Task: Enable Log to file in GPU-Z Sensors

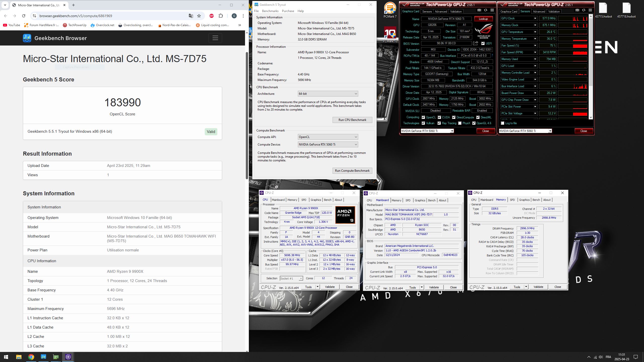Action: tap(503, 123)
